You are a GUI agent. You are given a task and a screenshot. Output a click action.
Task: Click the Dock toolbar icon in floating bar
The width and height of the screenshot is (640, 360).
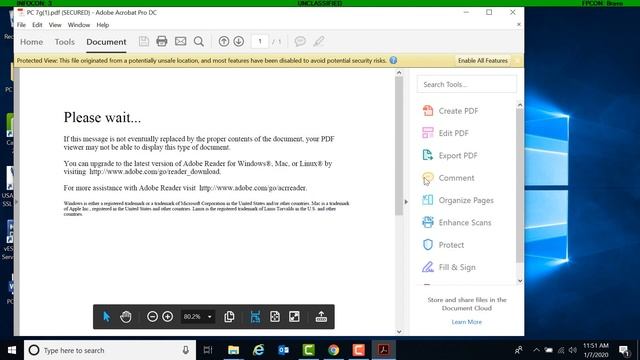coord(321,316)
